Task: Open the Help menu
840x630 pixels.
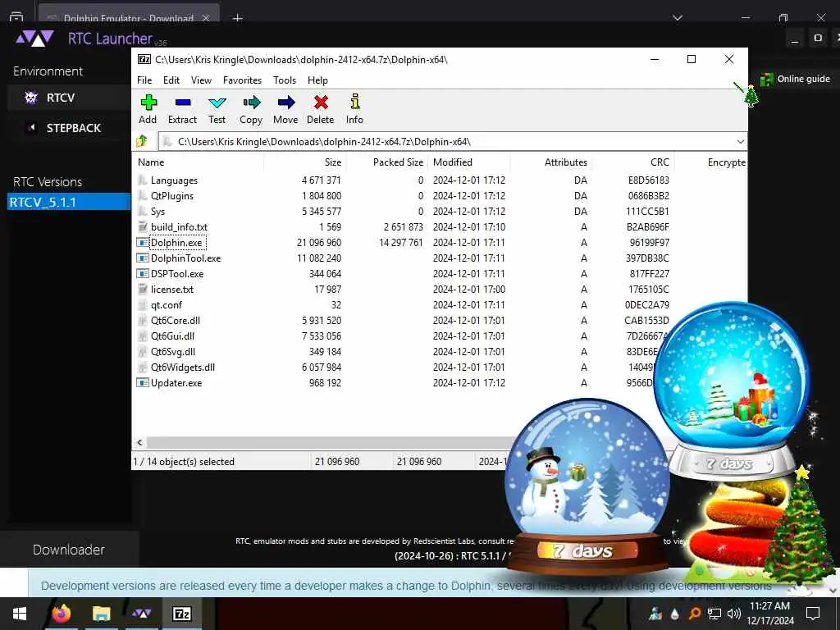Action: [x=317, y=80]
